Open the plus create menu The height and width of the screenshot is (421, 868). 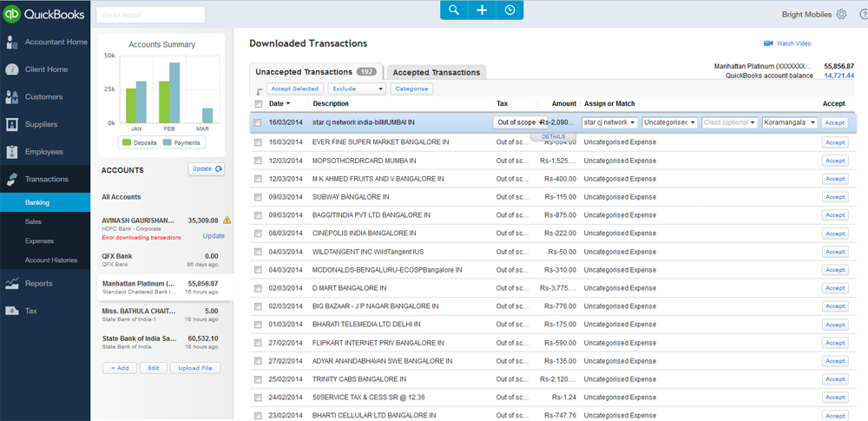(x=482, y=10)
